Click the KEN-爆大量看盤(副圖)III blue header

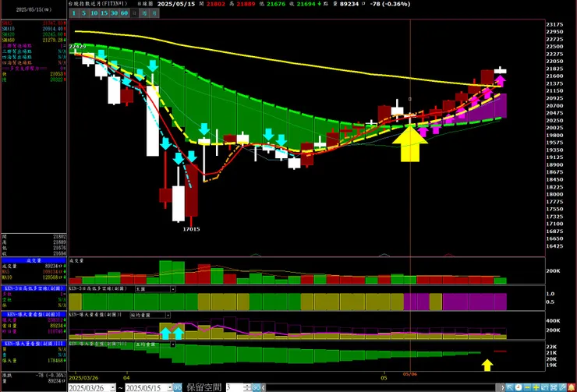tap(34, 344)
